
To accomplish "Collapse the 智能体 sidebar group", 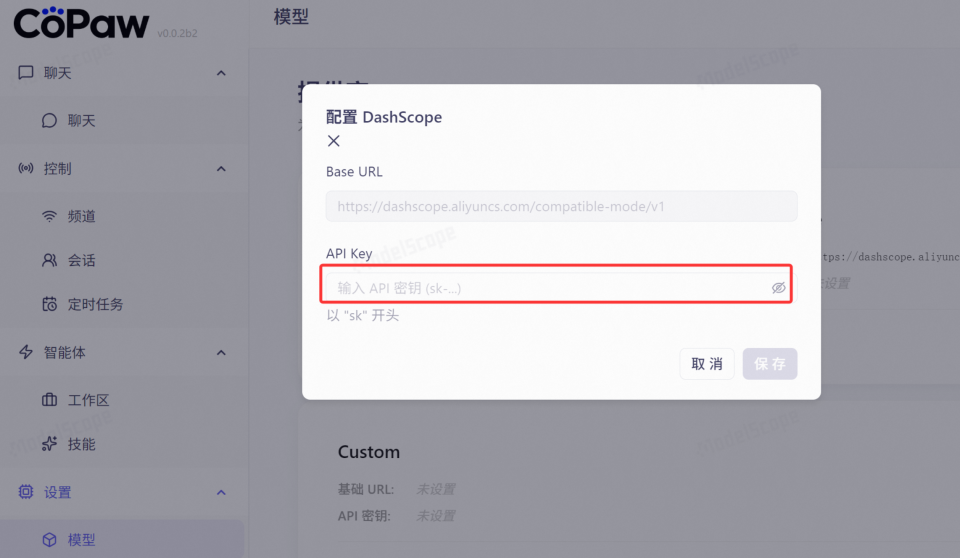I will 221,352.
